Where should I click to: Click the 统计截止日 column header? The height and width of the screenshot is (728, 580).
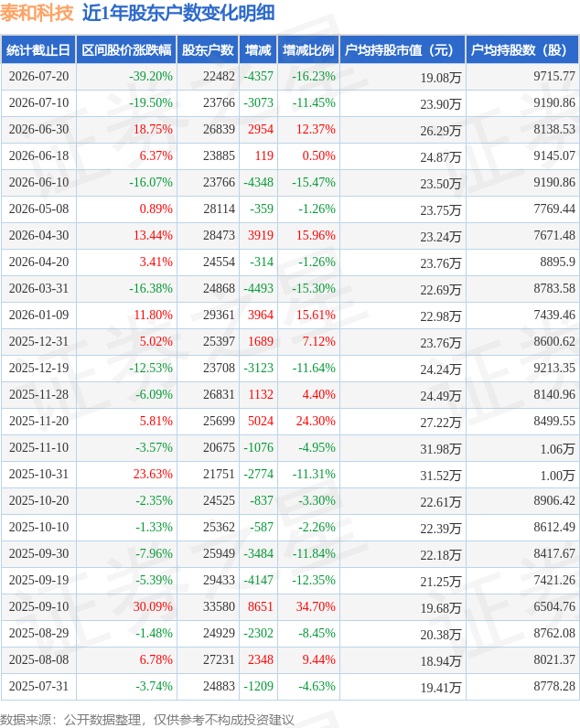[38, 49]
